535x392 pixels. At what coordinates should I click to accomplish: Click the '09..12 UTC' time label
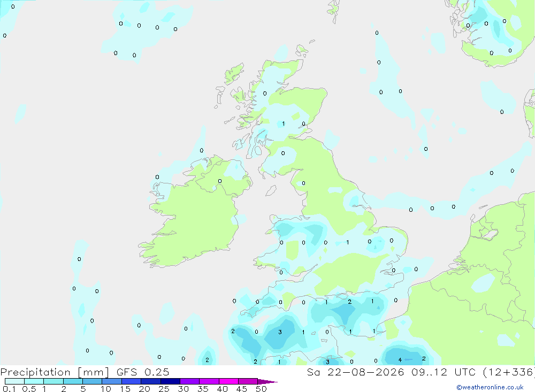click(444, 372)
